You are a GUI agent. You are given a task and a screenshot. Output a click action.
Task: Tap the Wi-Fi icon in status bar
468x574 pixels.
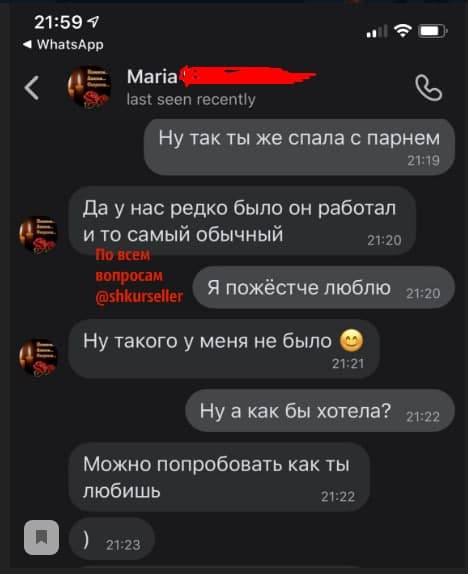(403, 31)
